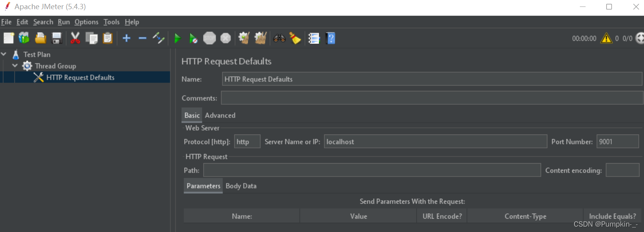Switch to the Body Data tab
This screenshot has height=232, width=644.
point(241,186)
